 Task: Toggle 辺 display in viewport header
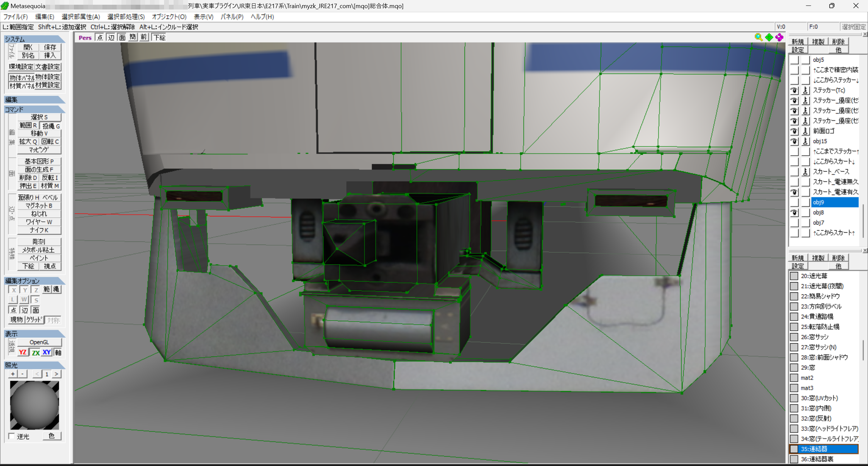click(x=111, y=37)
